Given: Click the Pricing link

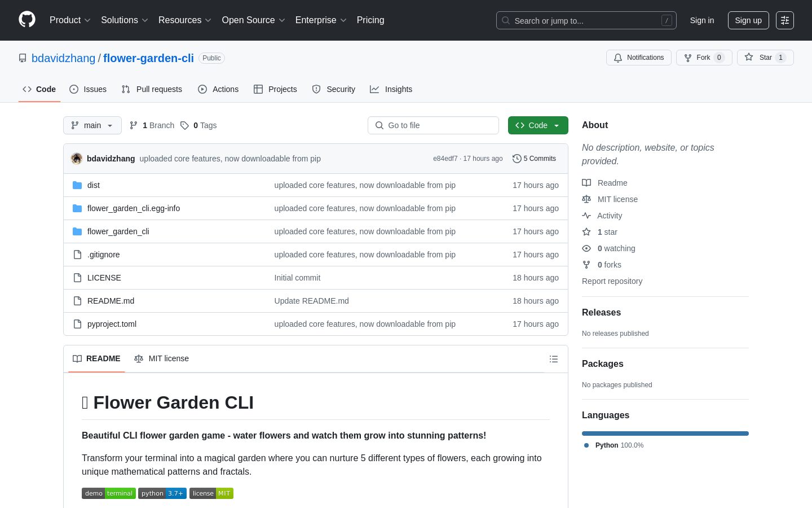Looking at the screenshot, I should point(370,20).
